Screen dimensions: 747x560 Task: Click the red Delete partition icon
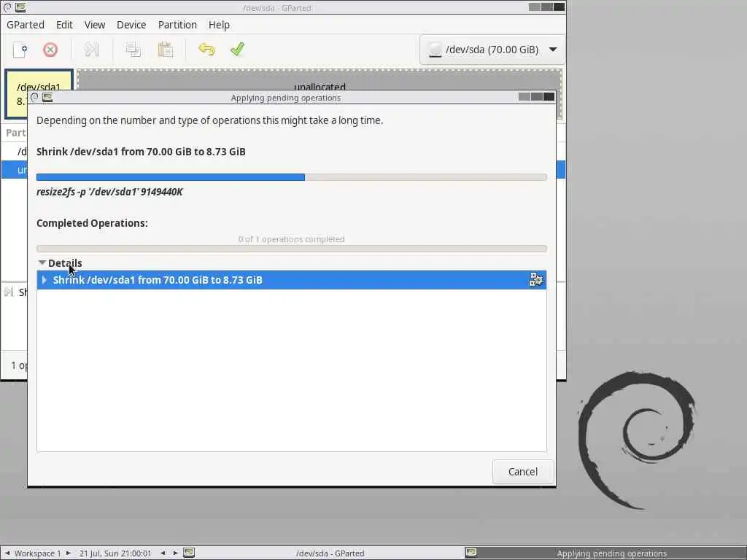pos(50,50)
